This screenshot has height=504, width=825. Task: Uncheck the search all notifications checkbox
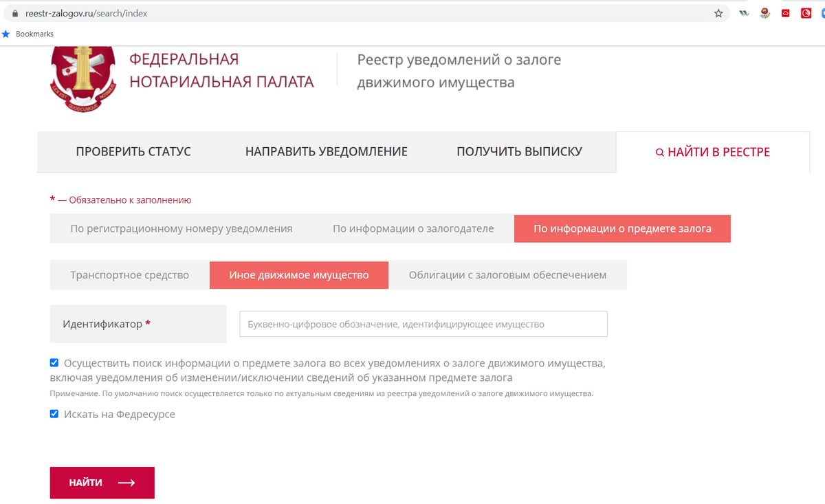pyautogui.click(x=54, y=363)
